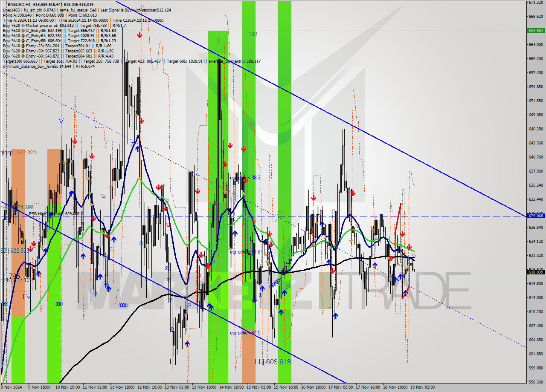Click the '12 Nov 10:00' time label
This screenshot has height=392, width=546.
pyautogui.click(x=150, y=387)
